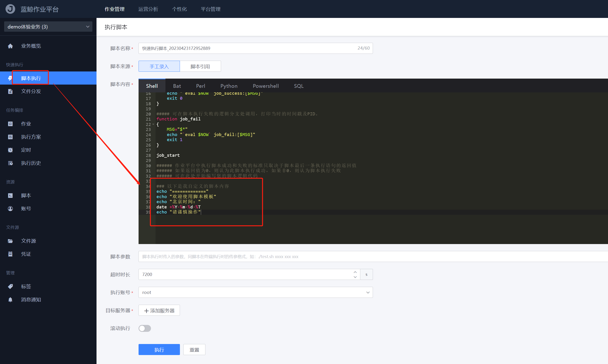Click the 脚本 terminal icon
Image resolution: width=608 pixels, height=364 pixels.
(10, 196)
